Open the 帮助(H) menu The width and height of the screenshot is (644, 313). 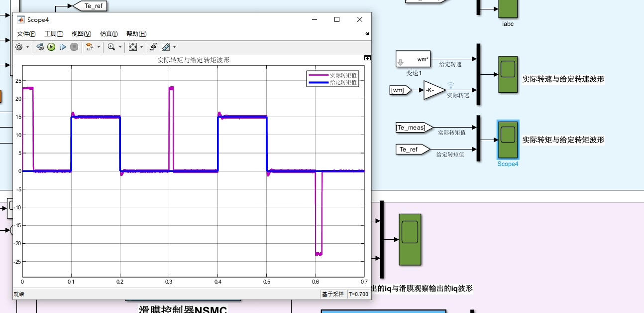pyautogui.click(x=136, y=34)
